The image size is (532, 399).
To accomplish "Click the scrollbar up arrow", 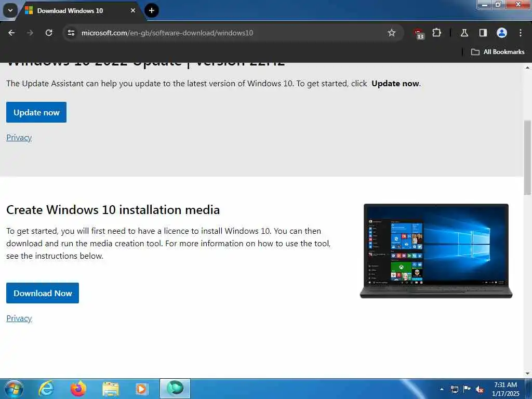I will pyautogui.click(x=527, y=68).
